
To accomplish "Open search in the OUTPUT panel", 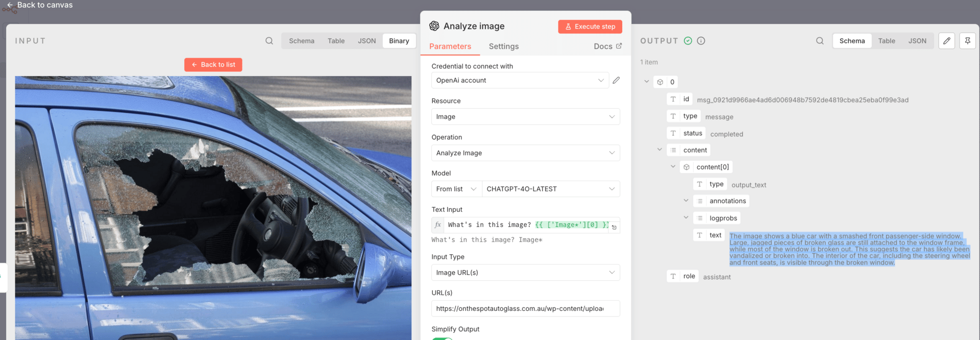I will click(820, 41).
